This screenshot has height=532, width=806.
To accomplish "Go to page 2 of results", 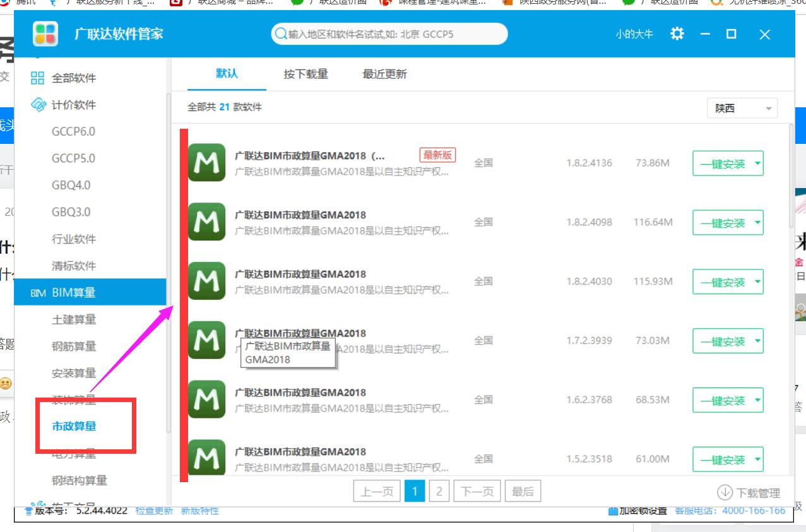I will click(x=439, y=492).
